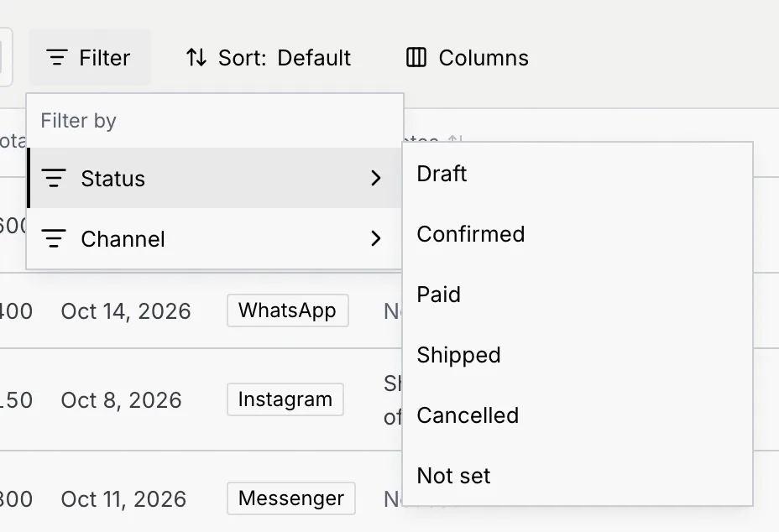
Task: Click the columns grid icon
Action: tap(416, 57)
